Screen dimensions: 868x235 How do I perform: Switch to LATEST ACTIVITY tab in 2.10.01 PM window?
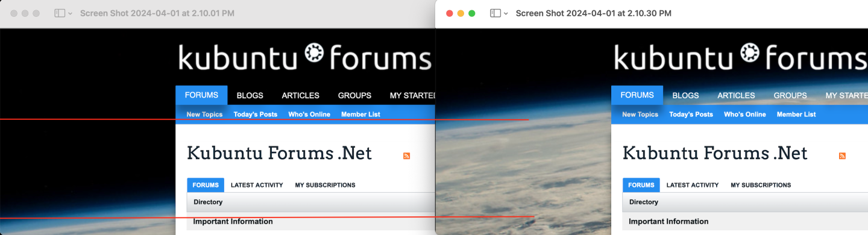257,185
